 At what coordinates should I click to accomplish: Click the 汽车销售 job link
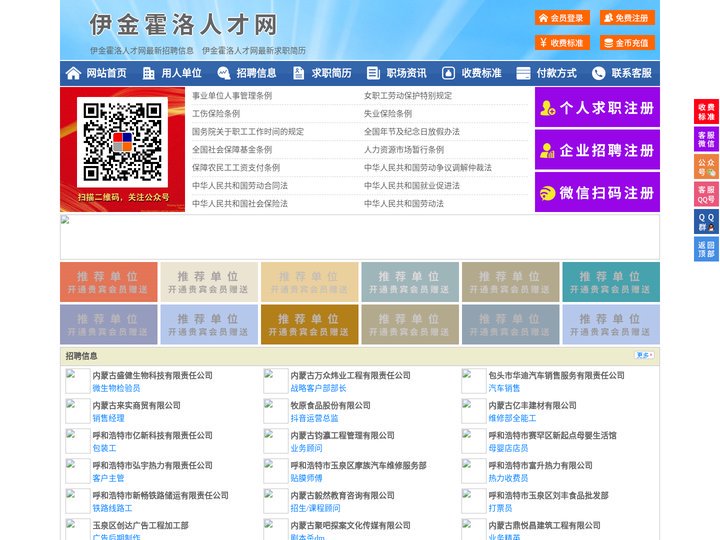(504, 388)
